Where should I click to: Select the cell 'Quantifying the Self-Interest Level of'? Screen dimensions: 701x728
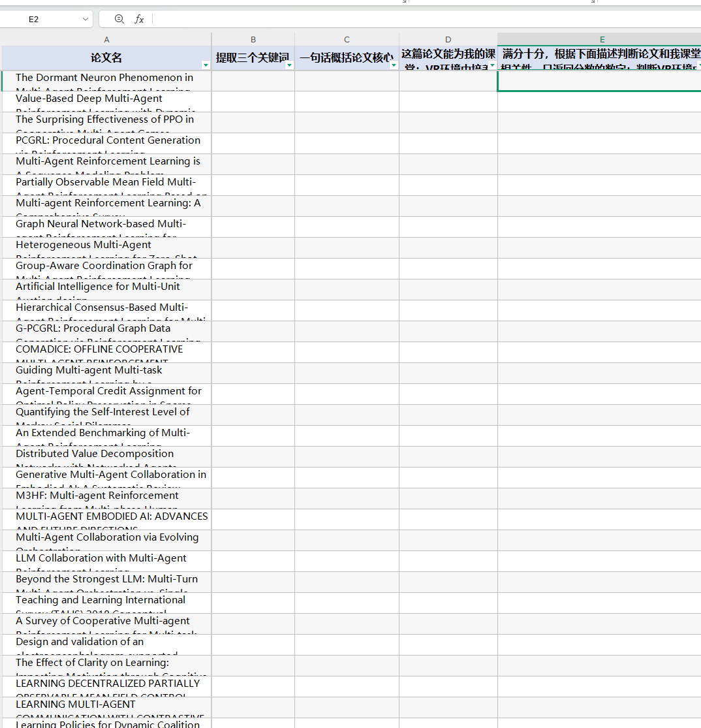(x=106, y=415)
